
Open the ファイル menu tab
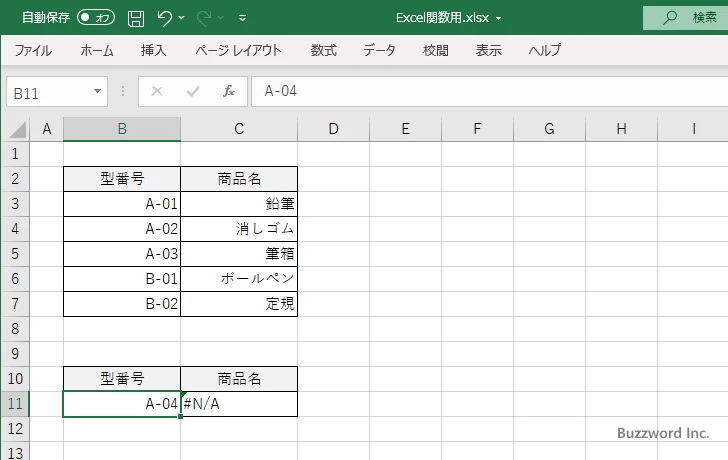33,50
